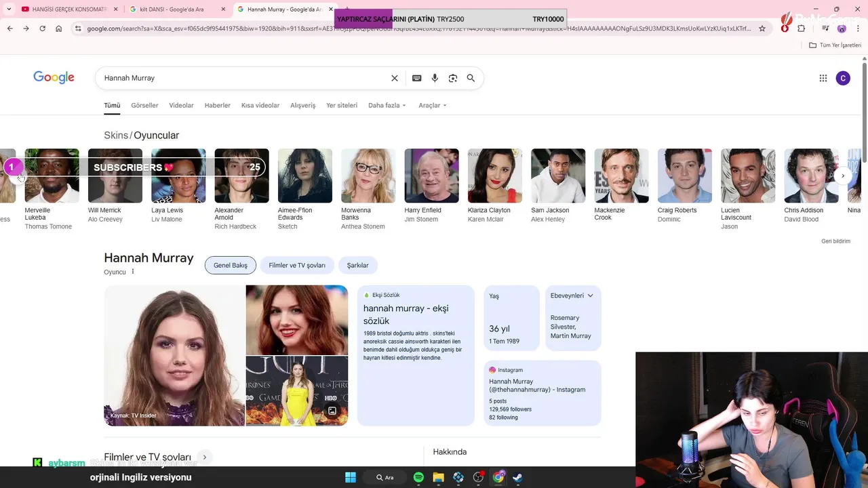Expand the Ebeveynleri card chevron
The height and width of the screenshot is (488, 868).
click(590, 296)
